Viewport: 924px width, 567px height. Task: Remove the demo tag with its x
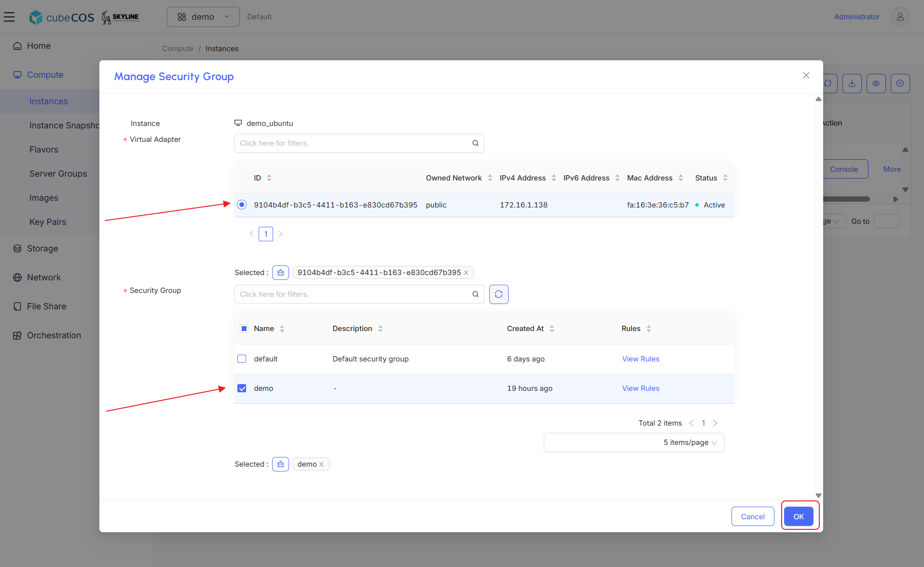click(321, 464)
